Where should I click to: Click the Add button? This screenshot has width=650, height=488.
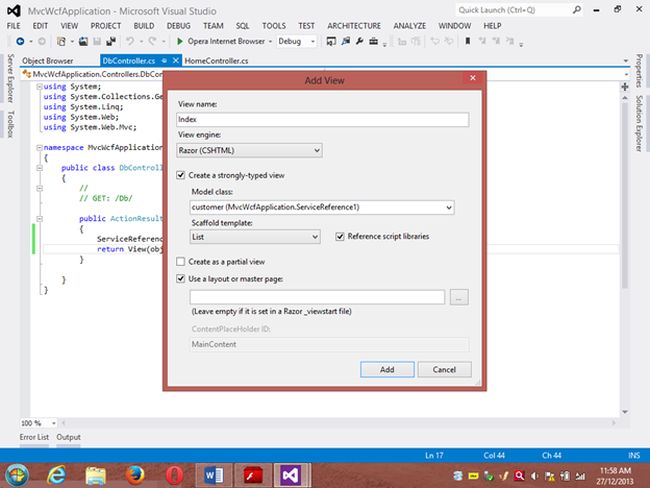click(x=386, y=370)
